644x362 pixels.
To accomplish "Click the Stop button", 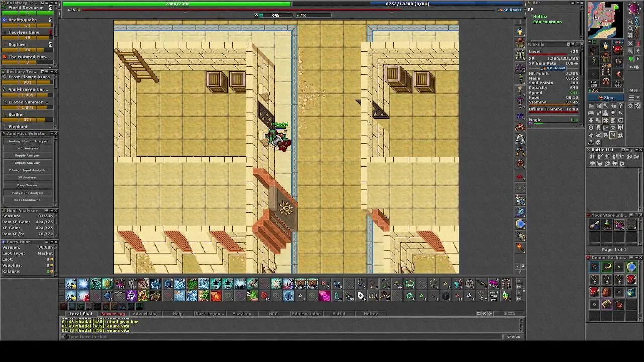I will 634,90.
